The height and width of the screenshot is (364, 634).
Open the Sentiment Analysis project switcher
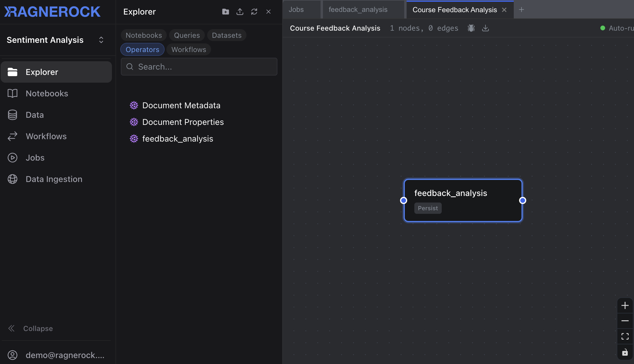click(56, 40)
